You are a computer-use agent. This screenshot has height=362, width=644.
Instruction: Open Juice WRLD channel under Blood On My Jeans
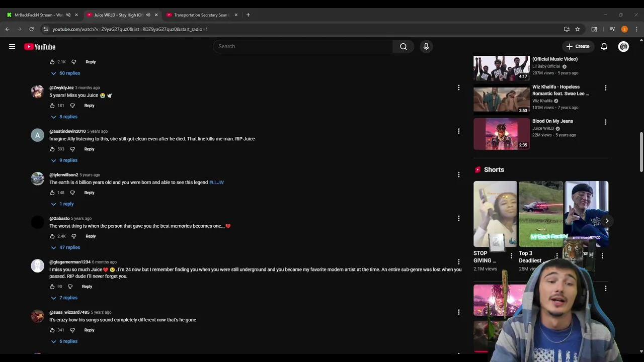543,128
